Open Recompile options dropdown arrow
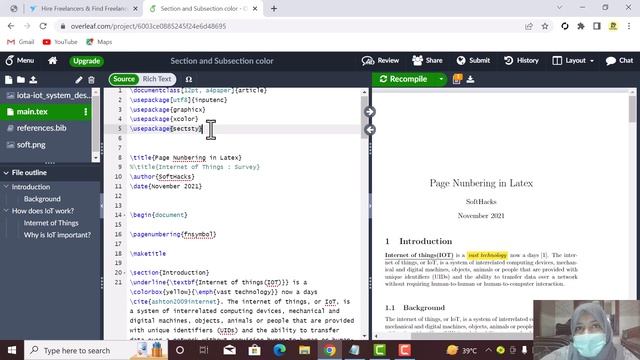Screen dimensions: 640x360 coord(441,79)
